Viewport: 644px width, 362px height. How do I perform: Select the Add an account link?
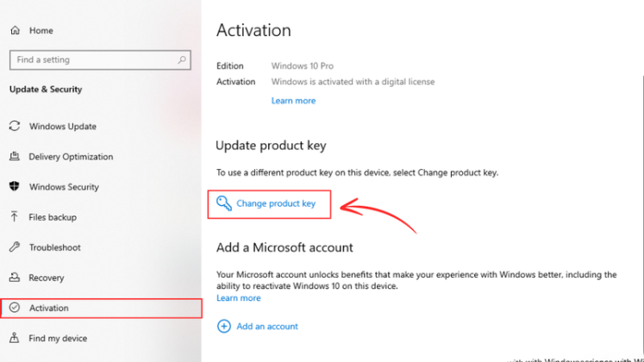coord(267,327)
